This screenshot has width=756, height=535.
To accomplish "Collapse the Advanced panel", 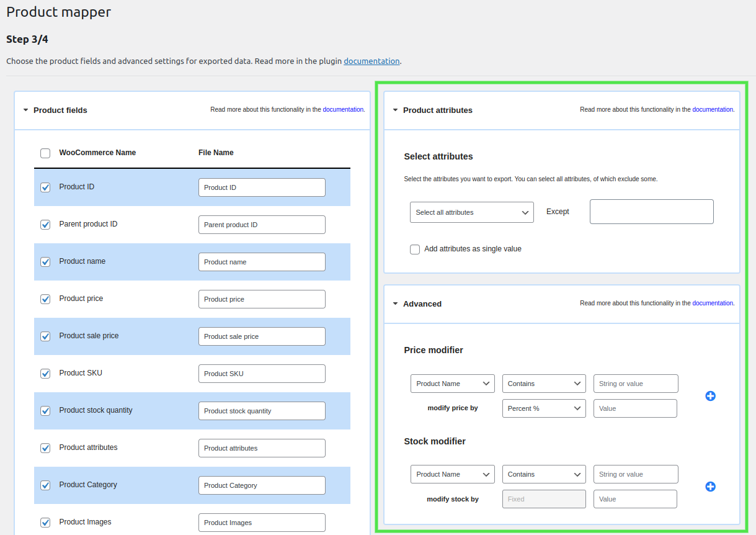I will pyautogui.click(x=396, y=304).
